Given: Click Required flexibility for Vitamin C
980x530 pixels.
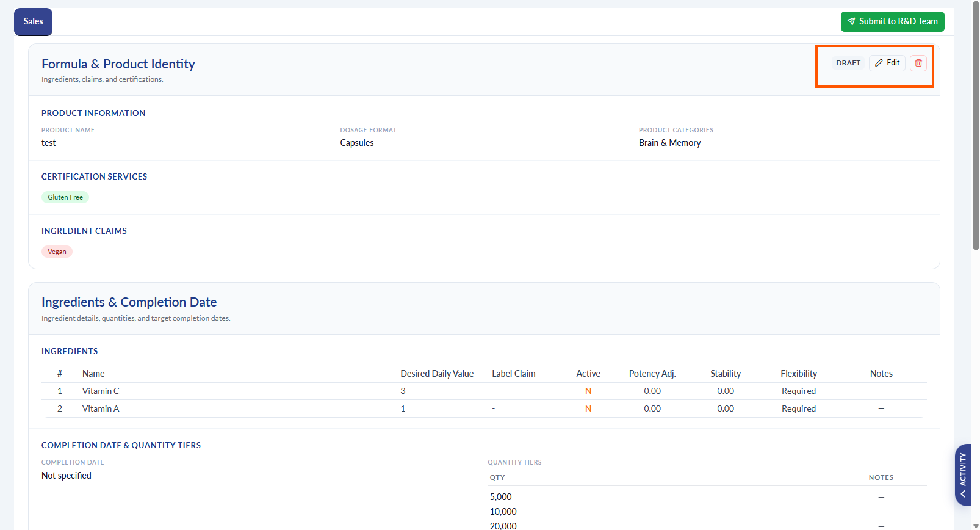Looking at the screenshot, I should pos(799,391).
